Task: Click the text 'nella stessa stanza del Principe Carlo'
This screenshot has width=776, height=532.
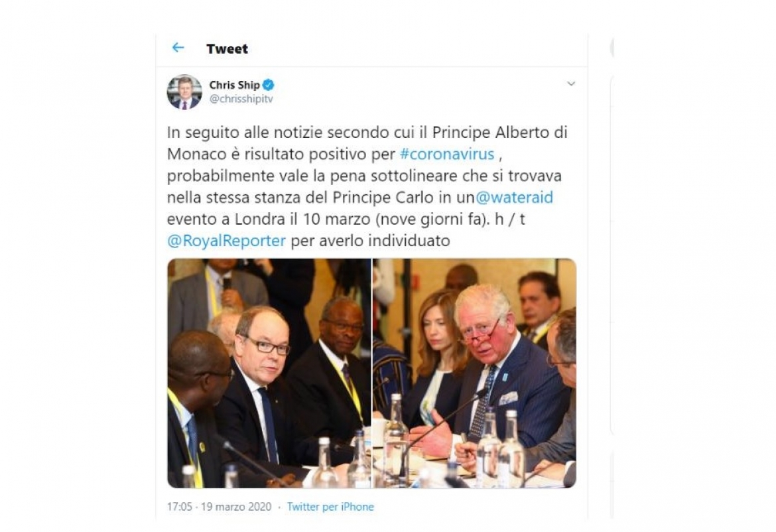Action: [x=300, y=198]
